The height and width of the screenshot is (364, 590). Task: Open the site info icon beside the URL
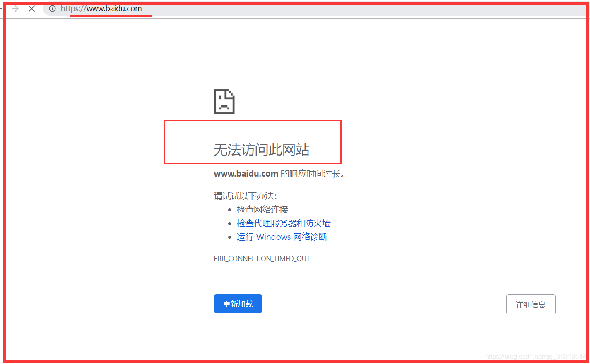[x=53, y=9]
